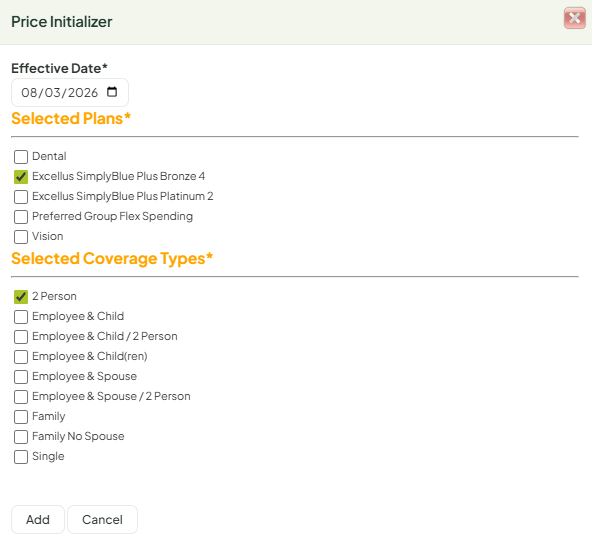The image size is (592, 538).
Task: Click the Price Initializer title text
Action: click(62, 22)
